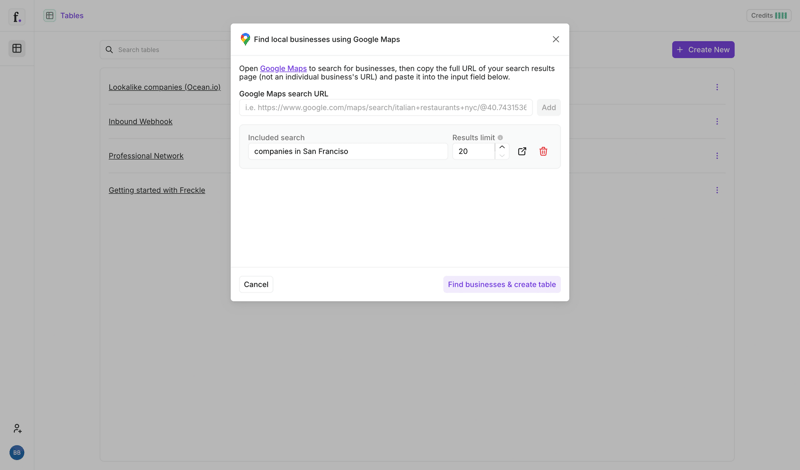This screenshot has width=800, height=470.
Task: Decrease results limit with down arrow
Action: pos(502,156)
